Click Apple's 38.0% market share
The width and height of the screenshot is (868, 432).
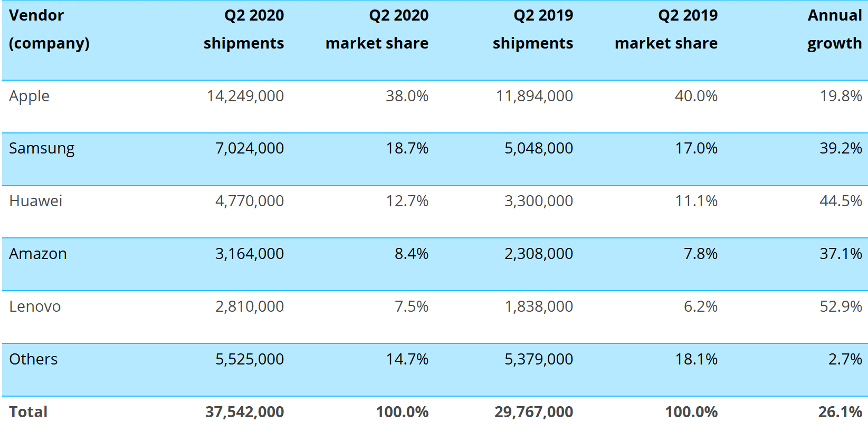coord(407,96)
